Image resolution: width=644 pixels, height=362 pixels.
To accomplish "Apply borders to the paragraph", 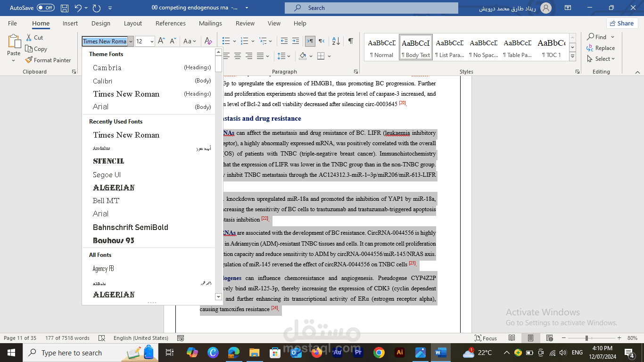I will click(321, 56).
